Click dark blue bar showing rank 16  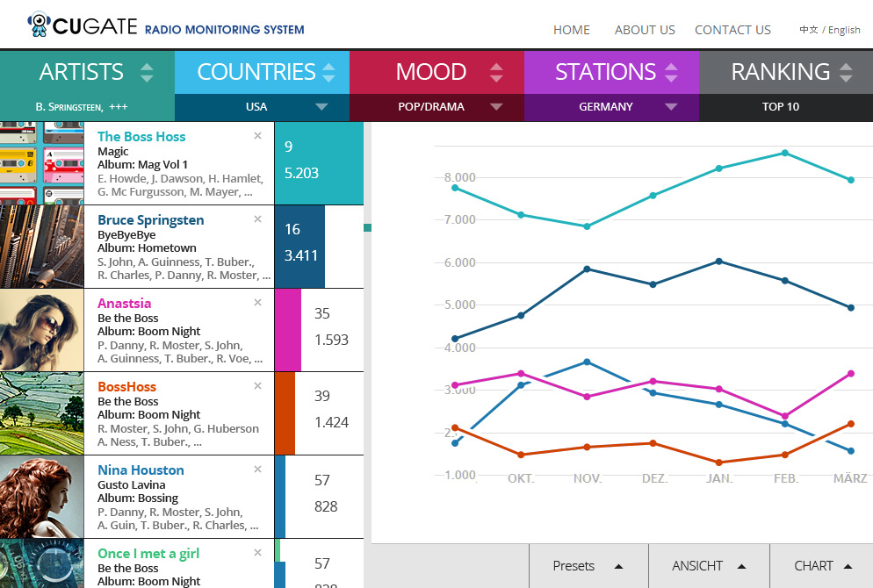299,247
